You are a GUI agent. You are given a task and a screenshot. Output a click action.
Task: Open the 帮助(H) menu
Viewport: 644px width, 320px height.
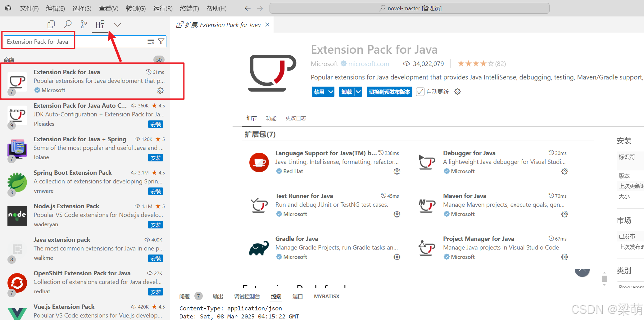coord(217,8)
